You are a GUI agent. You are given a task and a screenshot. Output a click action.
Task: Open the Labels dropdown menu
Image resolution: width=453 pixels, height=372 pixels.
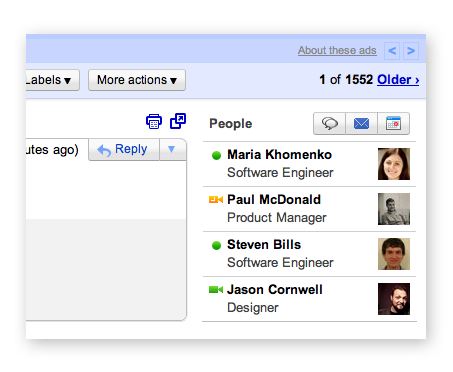[53, 80]
